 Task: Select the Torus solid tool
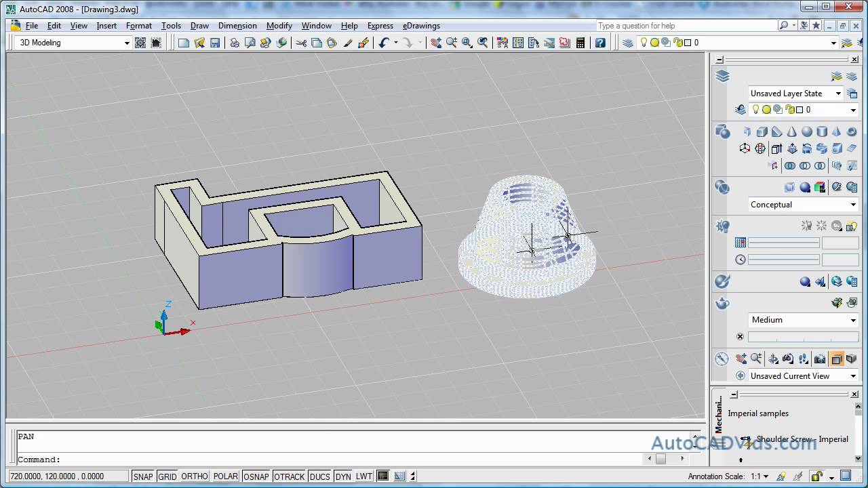tap(852, 132)
